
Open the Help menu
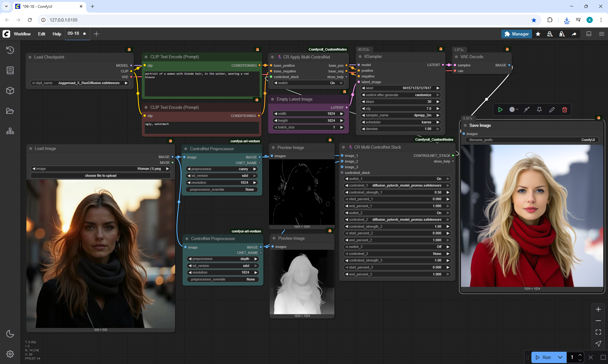[57, 34]
